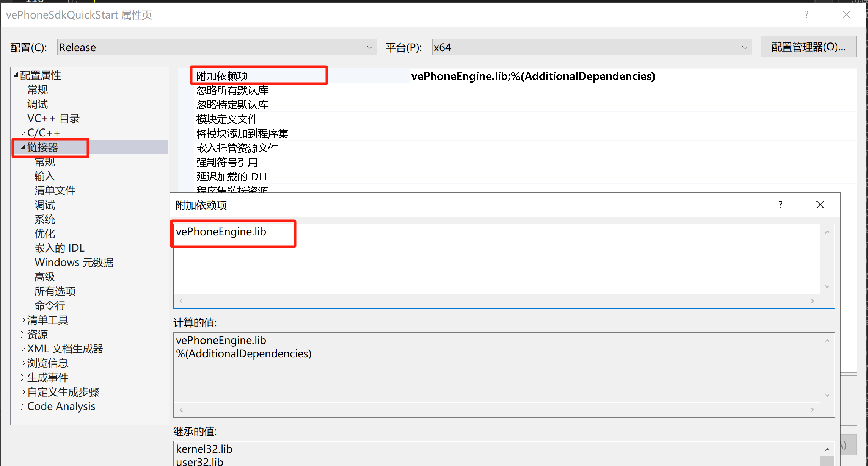Screen dimensions: 868x466
Task: Open the 配置 Release dropdown
Action: click(x=217, y=47)
